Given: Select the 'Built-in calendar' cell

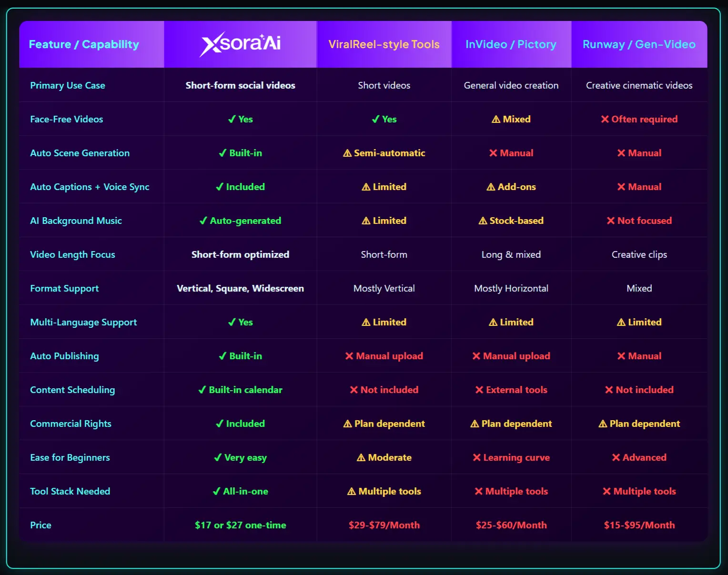Looking at the screenshot, I should pos(240,390).
